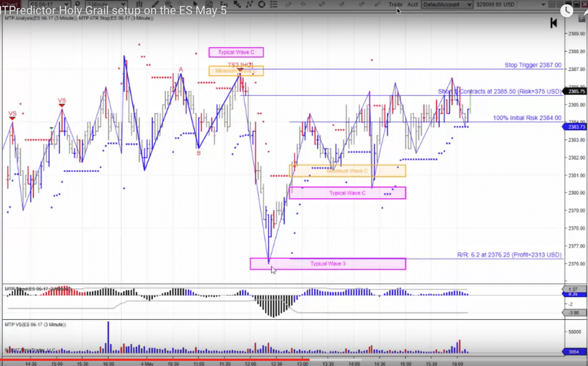Click the skip-to-start icon on the chart's right
The image size is (588, 366).
[553, 23]
